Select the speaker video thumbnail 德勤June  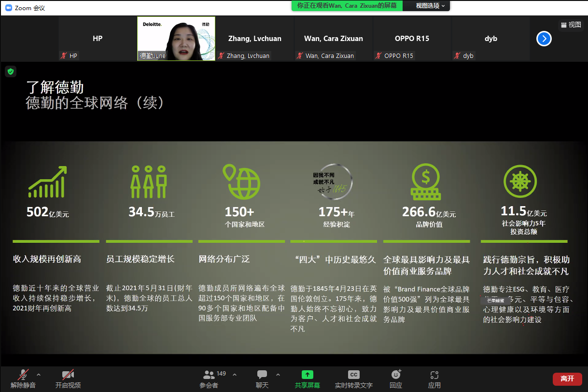pos(176,39)
